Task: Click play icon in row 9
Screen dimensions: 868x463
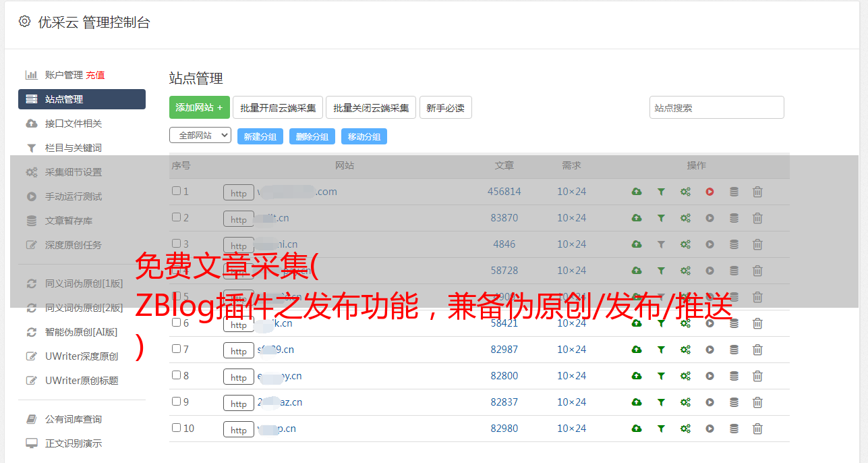Action: pyautogui.click(x=710, y=402)
